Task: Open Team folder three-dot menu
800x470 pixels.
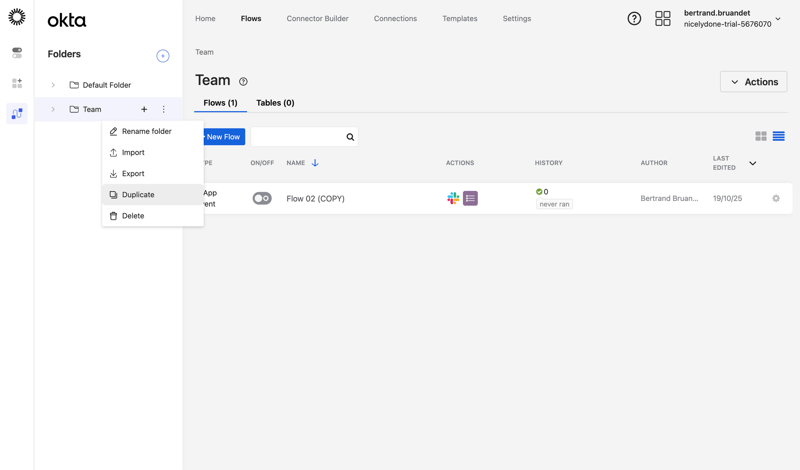Action: pos(163,109)
